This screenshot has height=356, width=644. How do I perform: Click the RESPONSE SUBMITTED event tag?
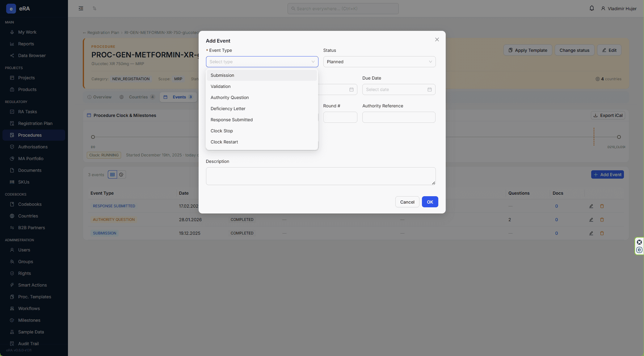click(114, 206)
